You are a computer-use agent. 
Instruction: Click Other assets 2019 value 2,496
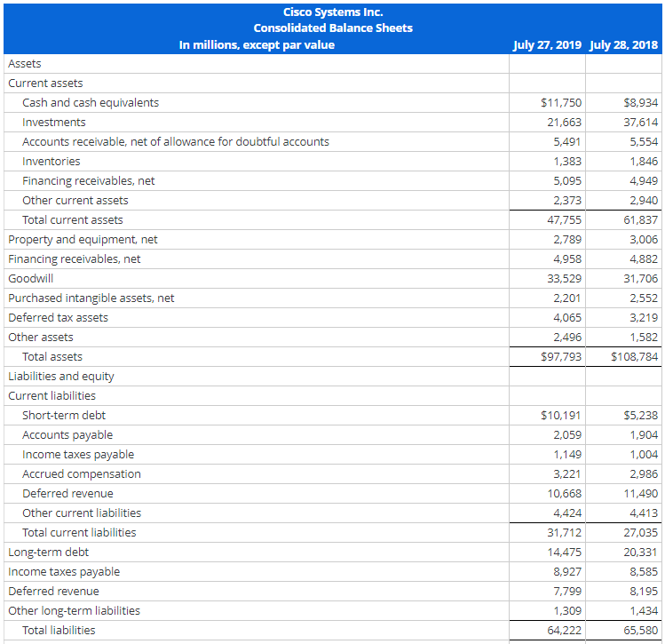pos(567,337)
